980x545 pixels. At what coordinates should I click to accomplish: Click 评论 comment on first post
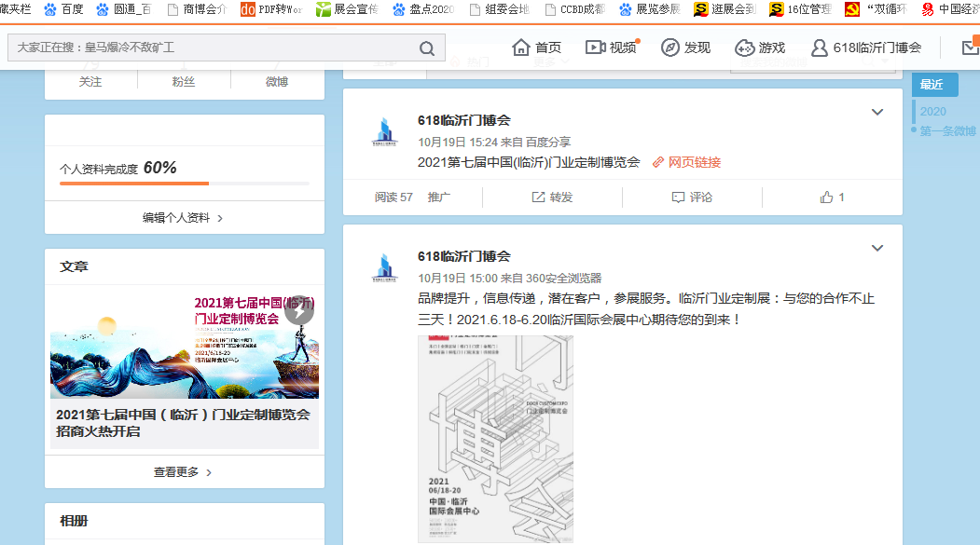tap(692, 198)
